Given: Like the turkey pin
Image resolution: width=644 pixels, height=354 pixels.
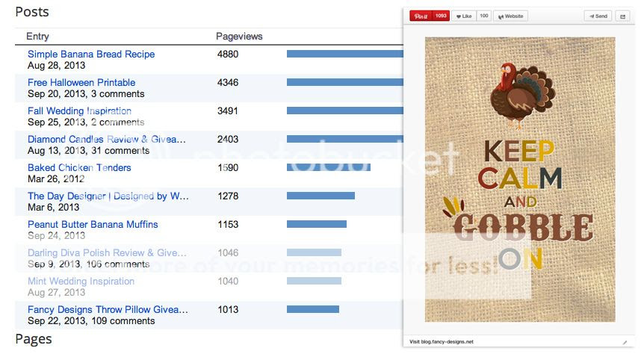Looking at the screenshot, I should point(464,16).
